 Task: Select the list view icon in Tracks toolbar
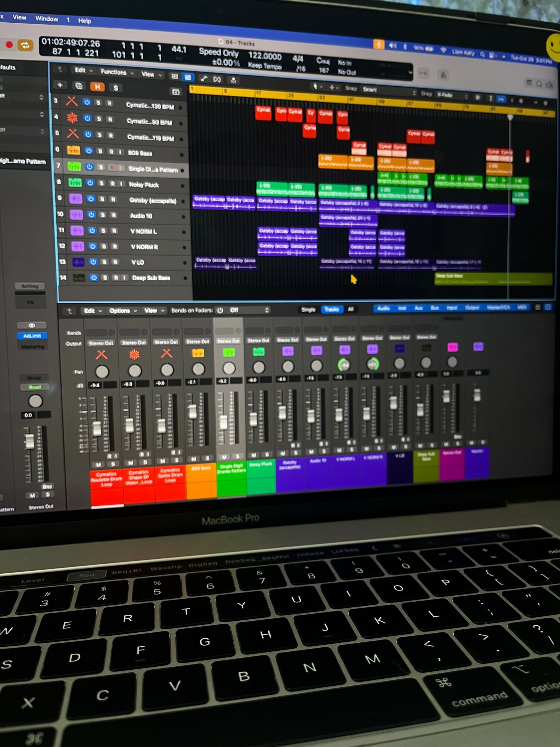tap(188, 77)
